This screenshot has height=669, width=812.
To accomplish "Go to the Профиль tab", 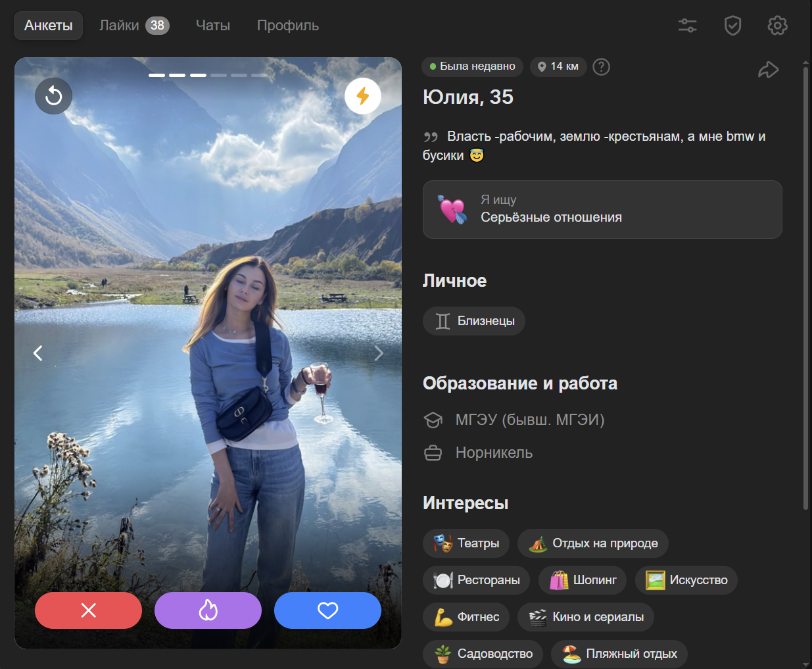I will pyautogui.click(x=288, y=26).
